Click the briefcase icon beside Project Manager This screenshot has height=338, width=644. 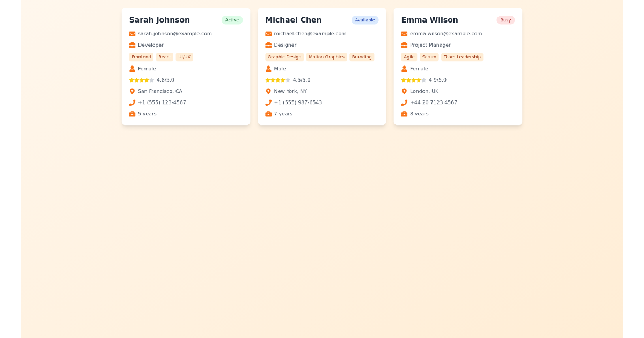(404, 45)
